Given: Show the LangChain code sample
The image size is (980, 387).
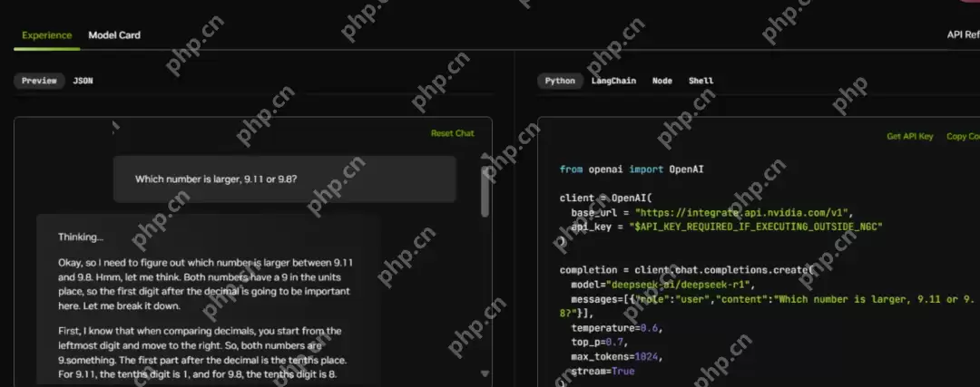Looking at the screenshot, I should [x=613, y=81].
